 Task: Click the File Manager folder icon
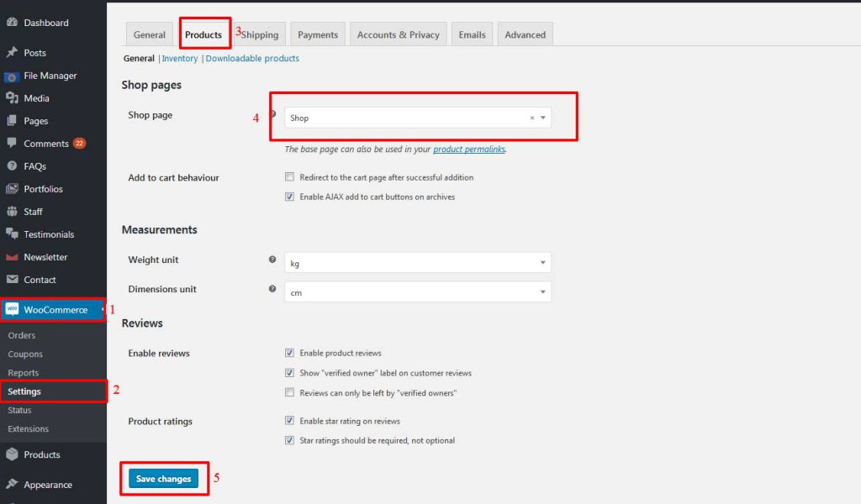[x=12, y=76]
